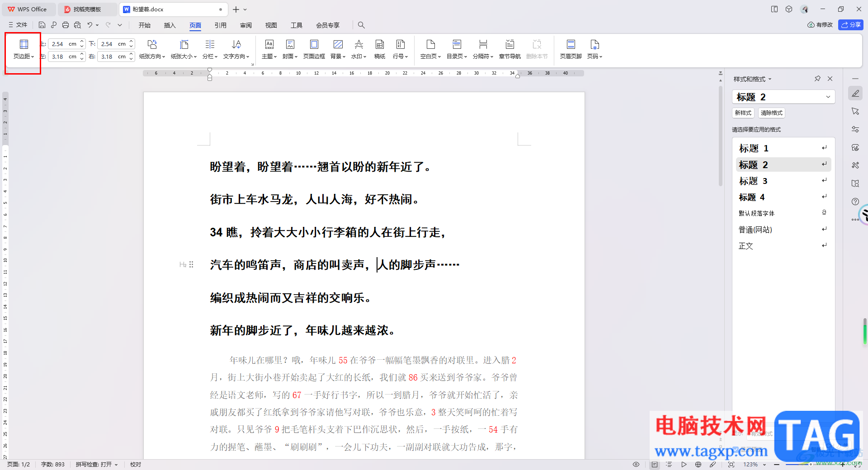
Task: Switch to the 开始 ribbon tab
Action: coord(145,25)
